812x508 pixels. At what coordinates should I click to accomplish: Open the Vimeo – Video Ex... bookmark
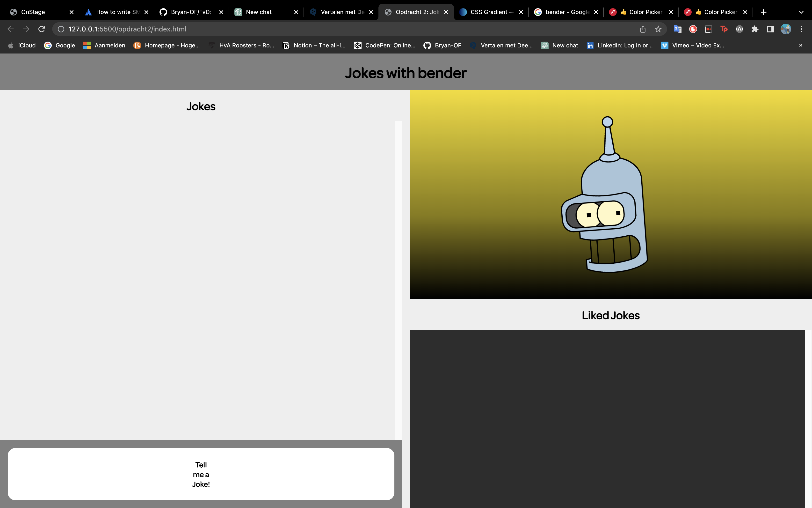[x=693, y=45]
